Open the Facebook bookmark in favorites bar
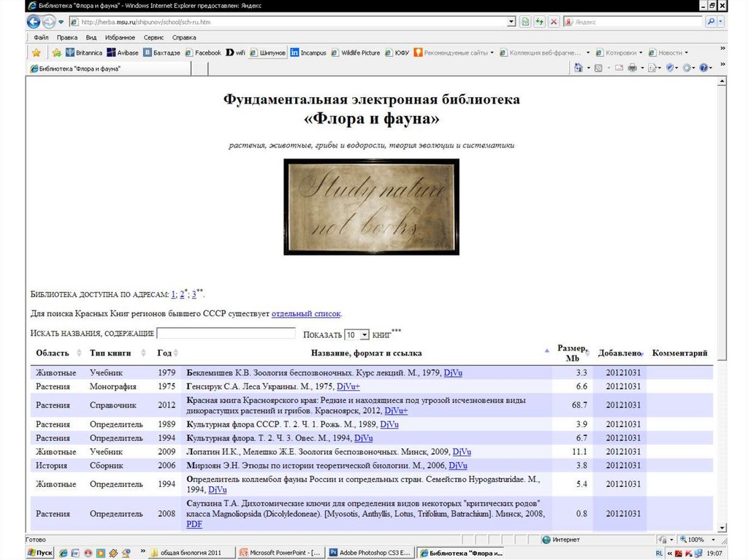 tap(203, 53)
